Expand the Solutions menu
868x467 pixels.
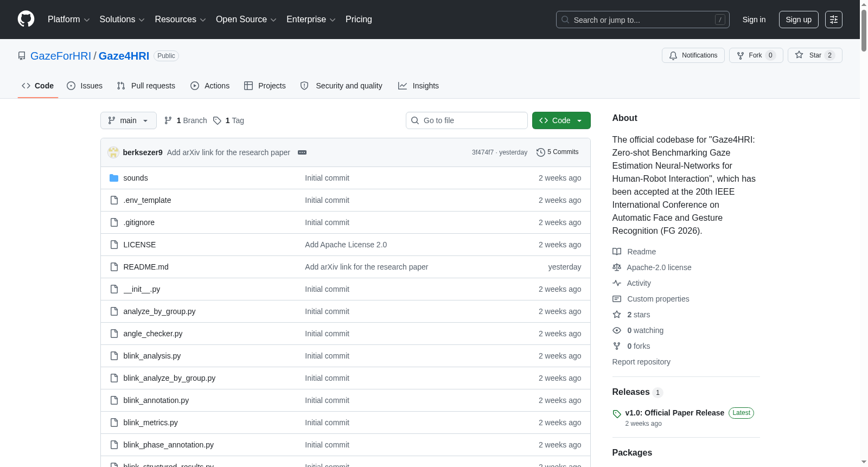pos(122,20)
